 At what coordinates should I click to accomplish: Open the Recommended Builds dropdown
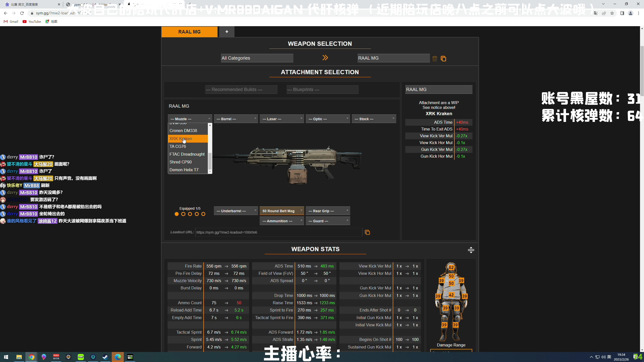coord(241,89)
